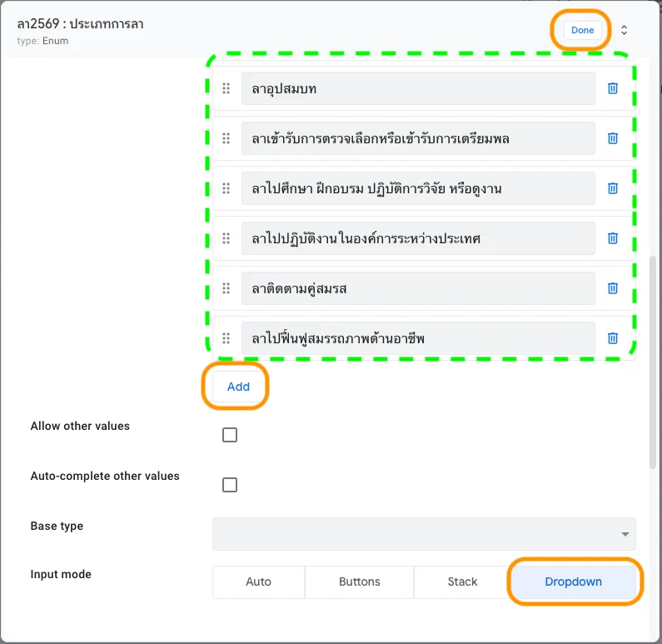Delete the ลาไปปฏิบัติงานในองค์การระหว่างประเทศ value
The image size is (662, 644).
(613, 238)
